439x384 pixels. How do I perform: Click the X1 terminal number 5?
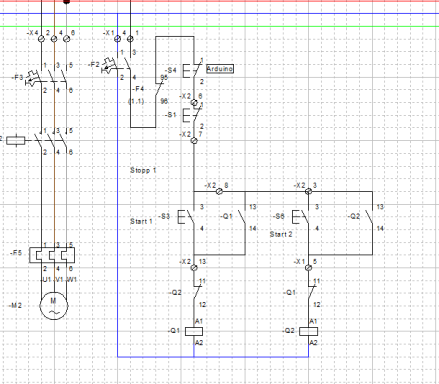308,267
